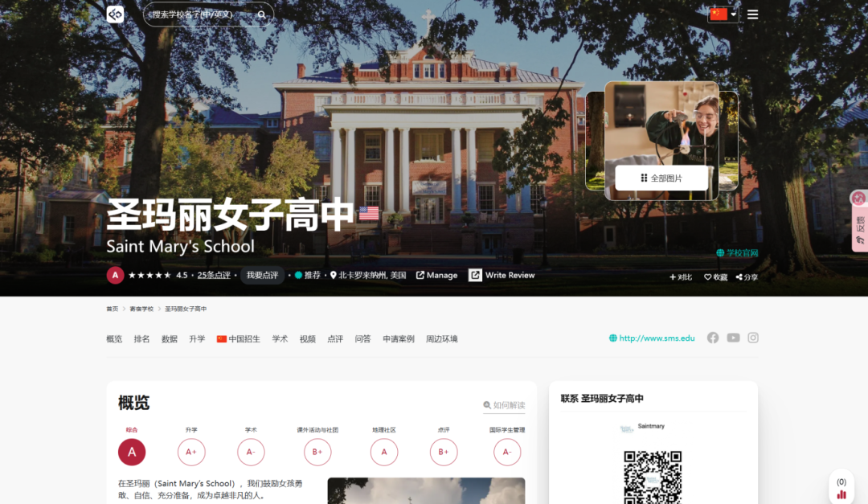Click the 我要点评 button

coord(262,275)
